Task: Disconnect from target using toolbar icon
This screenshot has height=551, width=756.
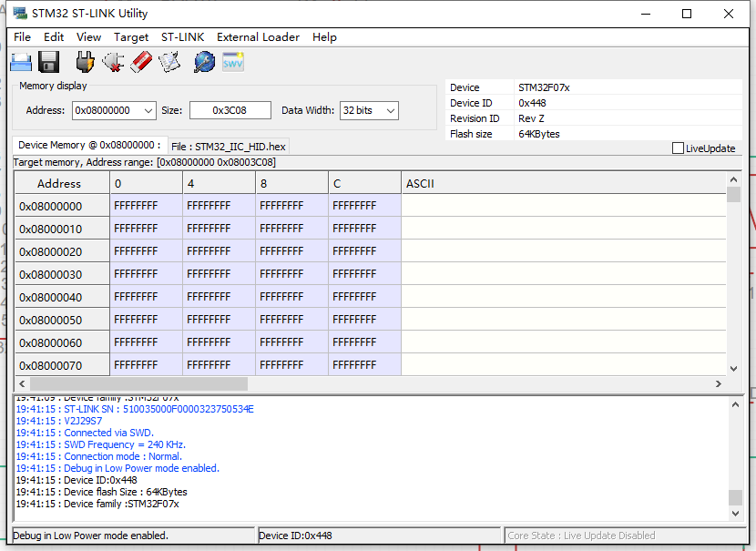Action: coord(113,62)
